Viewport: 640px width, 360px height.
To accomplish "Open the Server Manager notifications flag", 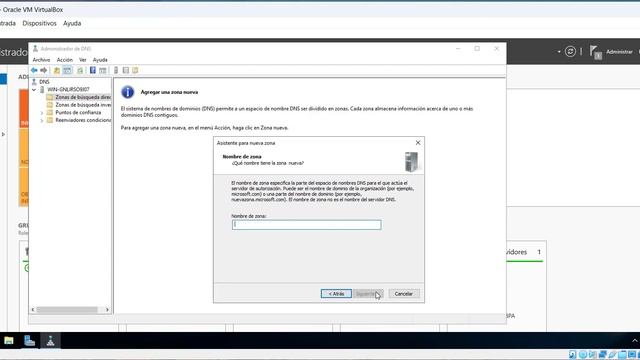I will (596, 52).
